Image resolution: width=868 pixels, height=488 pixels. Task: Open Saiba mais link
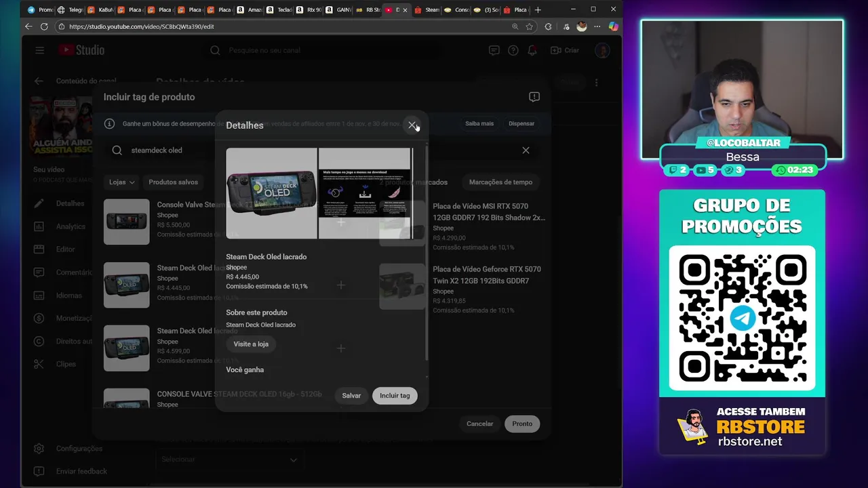[479, 124]
